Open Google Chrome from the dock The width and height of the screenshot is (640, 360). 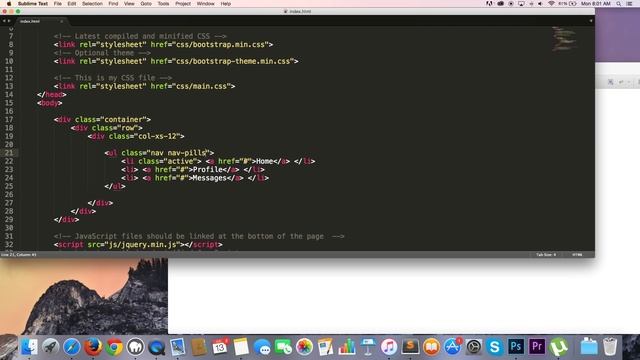[114, 347]
